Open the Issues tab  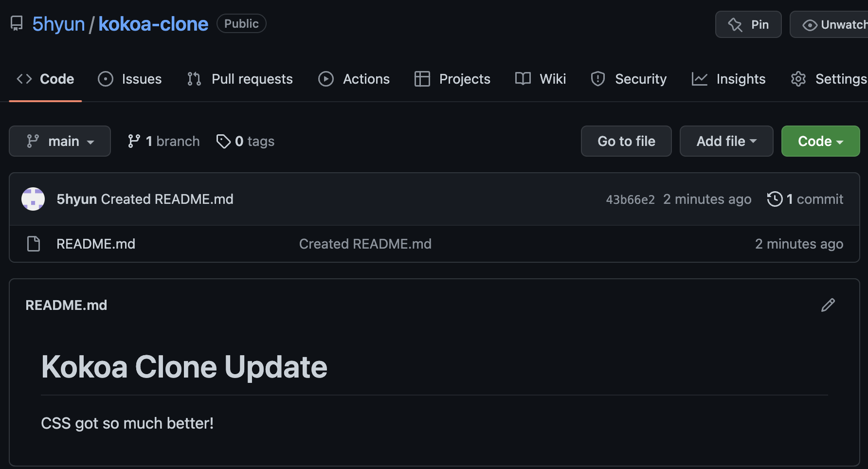pyautogui.click(x=129, y=79)
